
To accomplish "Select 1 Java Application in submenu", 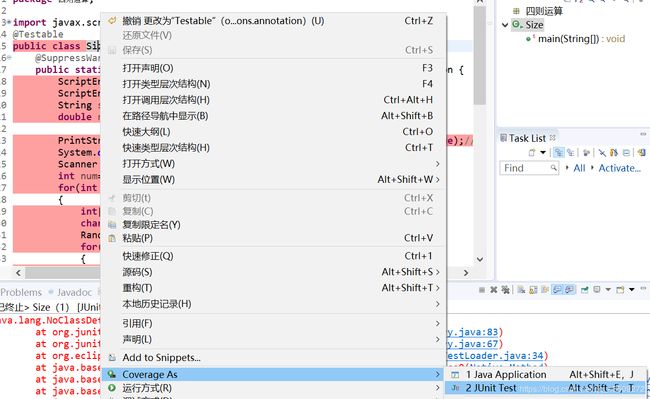I will pos(545,375).
